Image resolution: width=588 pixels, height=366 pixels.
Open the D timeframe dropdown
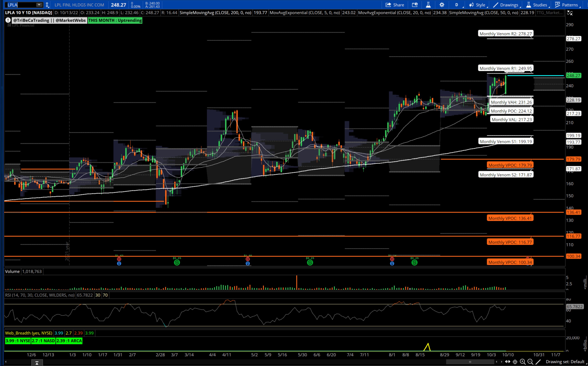pos(457,5)
